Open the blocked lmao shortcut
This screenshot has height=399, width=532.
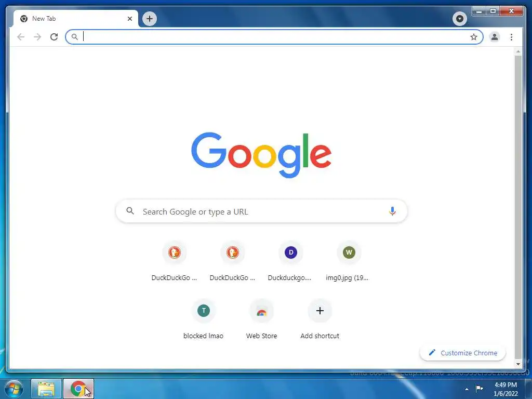[204, 311]
